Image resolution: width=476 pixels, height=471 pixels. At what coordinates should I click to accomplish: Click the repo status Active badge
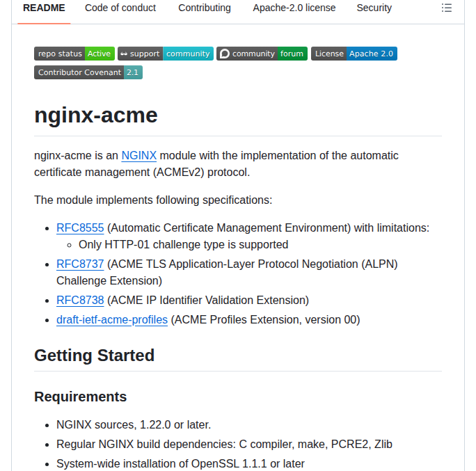[x=74, y=54]
